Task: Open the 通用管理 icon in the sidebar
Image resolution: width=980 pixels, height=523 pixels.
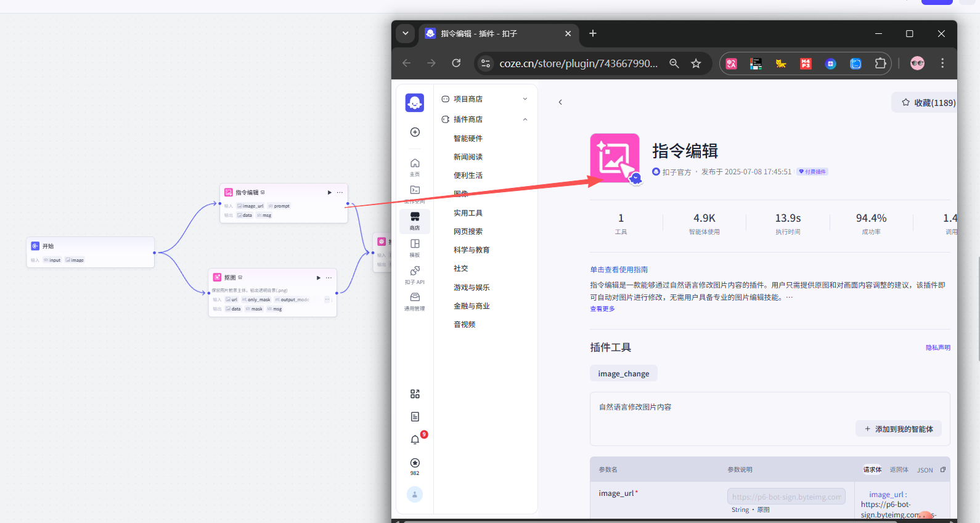Action: click(x=415, y=301)
